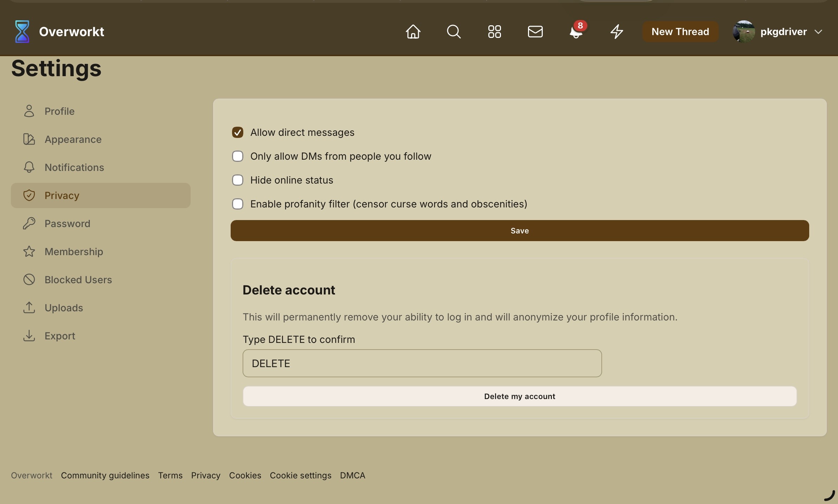838x504 pixels.
Task: Enable the profanity filter checkbox
Action: [238, 204]
